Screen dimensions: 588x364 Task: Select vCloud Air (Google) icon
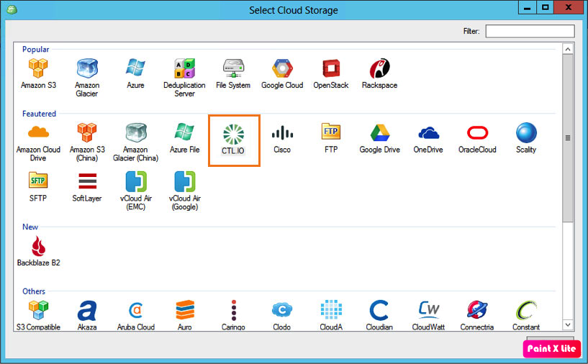(185, 181)
